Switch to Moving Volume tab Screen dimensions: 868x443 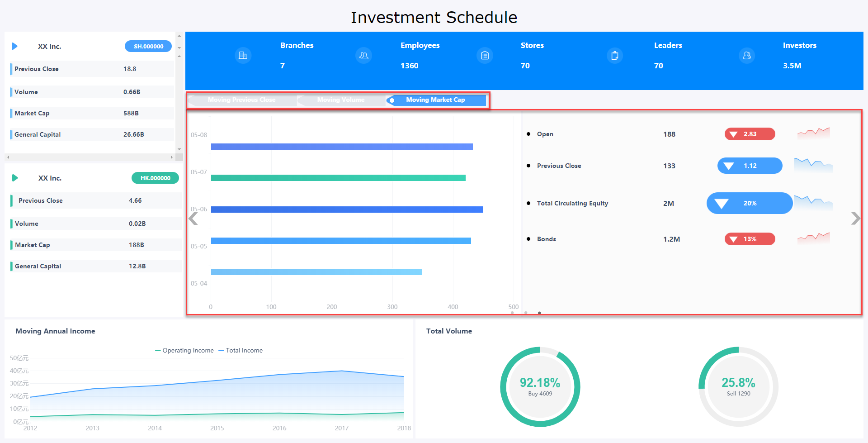[341, 100]
